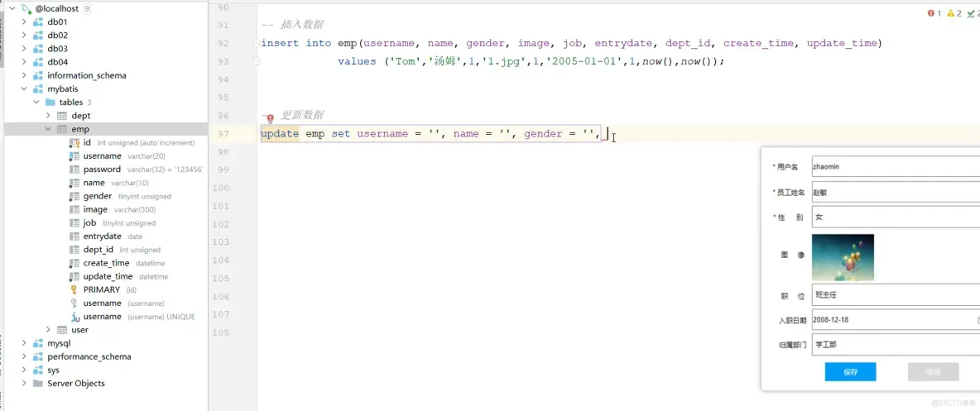Click the db03 schema icon
Image resolution: width=980 pixels, height=411 pixels.
(37, 49)
